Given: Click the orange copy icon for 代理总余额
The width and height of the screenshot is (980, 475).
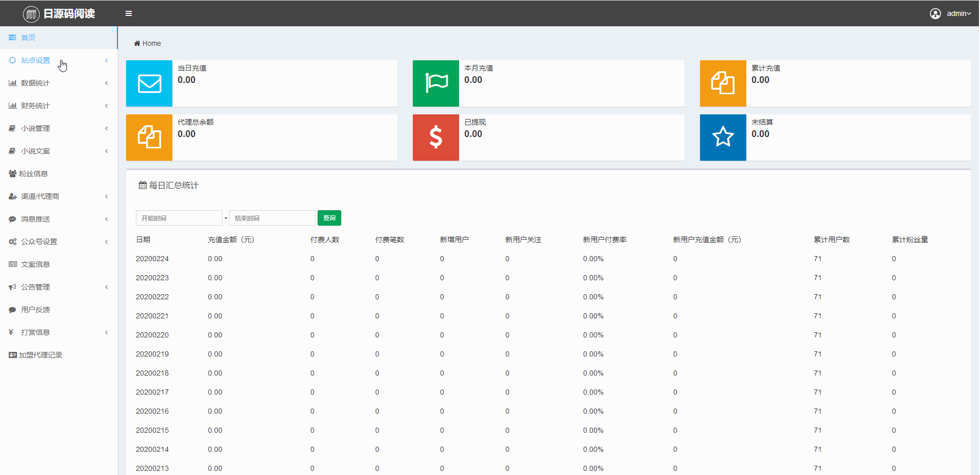Looking at the screenshot, I should pyautogui.click(x=149, y=138).
